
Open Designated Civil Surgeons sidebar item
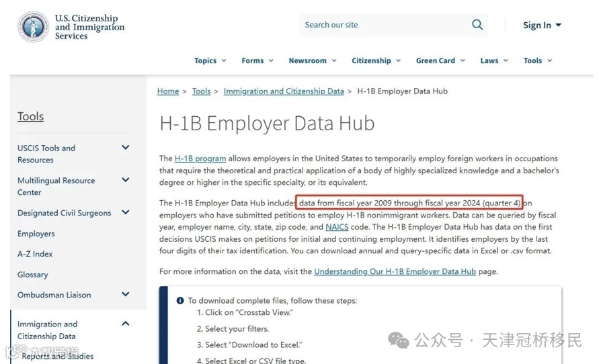pos(64,213)
